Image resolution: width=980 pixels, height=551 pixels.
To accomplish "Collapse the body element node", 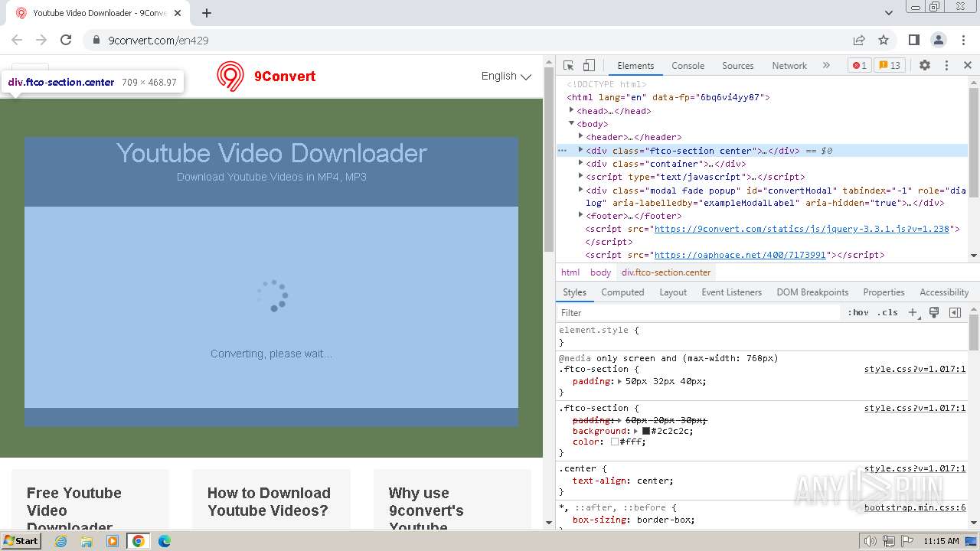I will [571, 123].
